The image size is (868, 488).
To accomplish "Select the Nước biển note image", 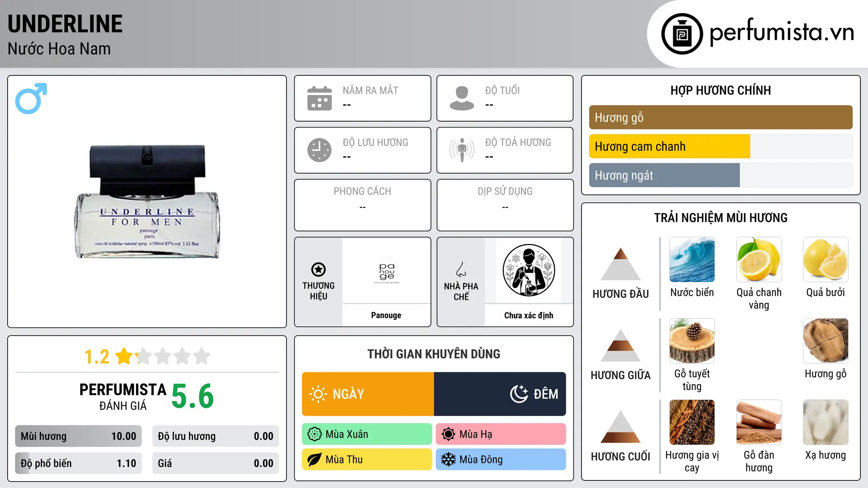I will 692,260.
